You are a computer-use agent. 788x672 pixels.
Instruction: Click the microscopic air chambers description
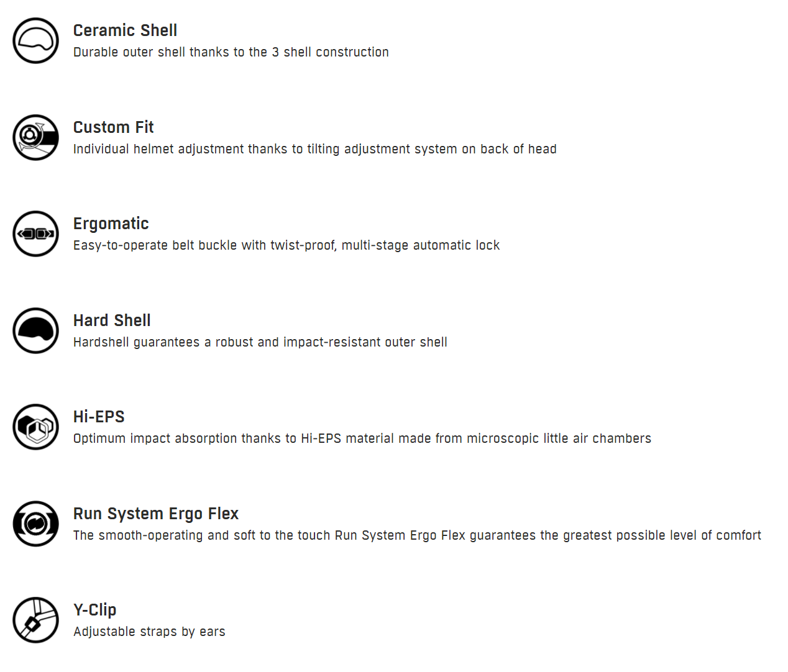362,438
